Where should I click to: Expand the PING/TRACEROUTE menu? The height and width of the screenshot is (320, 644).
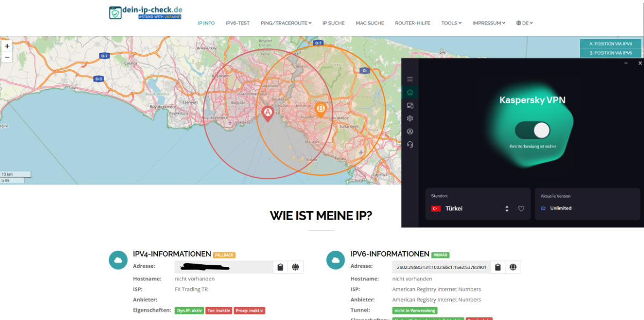pyautogui.click(x=286, y=23)
